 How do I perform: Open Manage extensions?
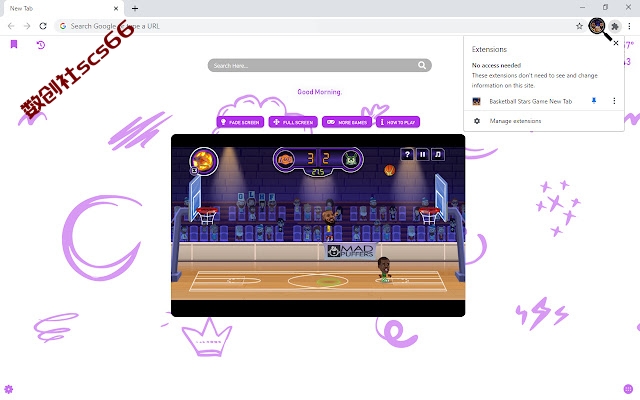coord(515,121)
